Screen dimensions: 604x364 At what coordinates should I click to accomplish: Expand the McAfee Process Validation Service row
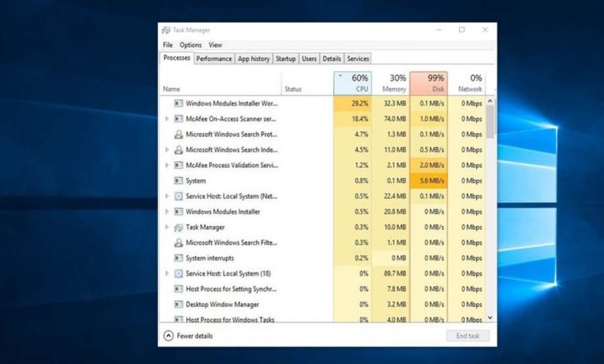166,165
